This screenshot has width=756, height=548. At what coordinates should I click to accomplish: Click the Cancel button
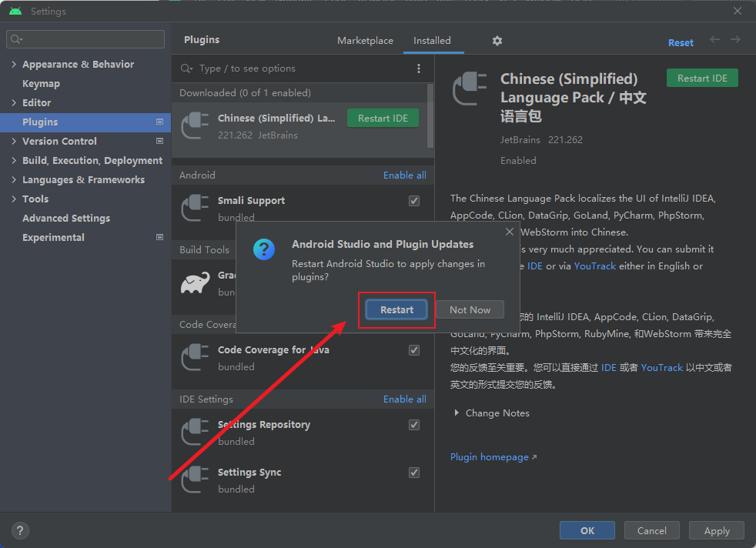[652, 530]
